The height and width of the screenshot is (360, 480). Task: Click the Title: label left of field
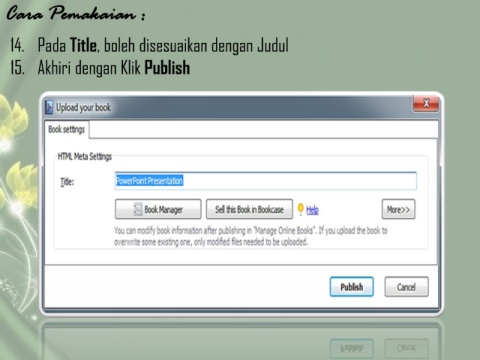pos(67,182)
